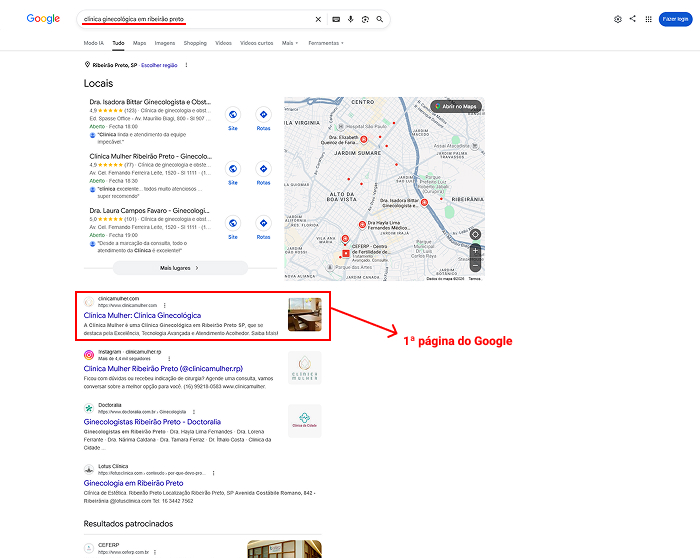Viewport: 700px width, 558px height.
Task: Zoom in on the map
Action: (x=475, y=250)
